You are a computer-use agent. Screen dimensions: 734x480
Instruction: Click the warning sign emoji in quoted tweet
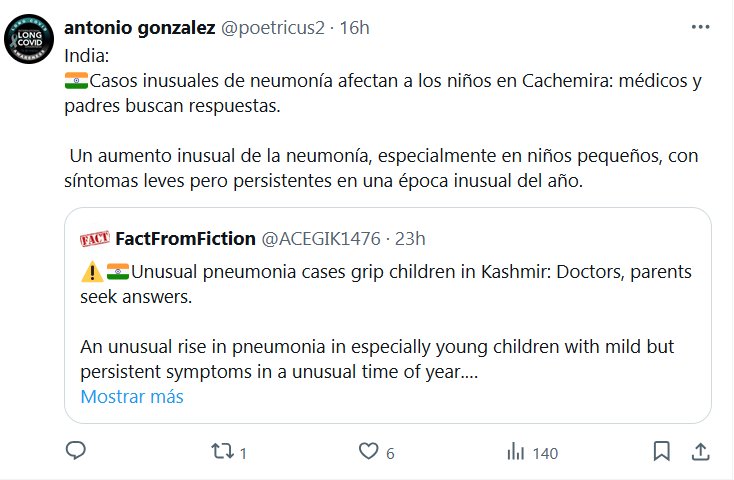coord(90,271)
